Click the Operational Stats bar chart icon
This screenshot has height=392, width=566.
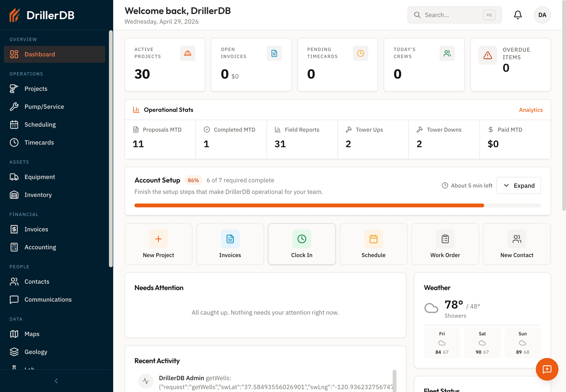[136, 110]
